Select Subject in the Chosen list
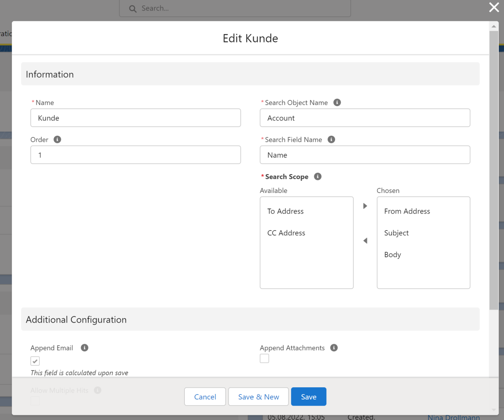Image resolution: width=504 pixels, height=420 pixels. coord(396,233)
